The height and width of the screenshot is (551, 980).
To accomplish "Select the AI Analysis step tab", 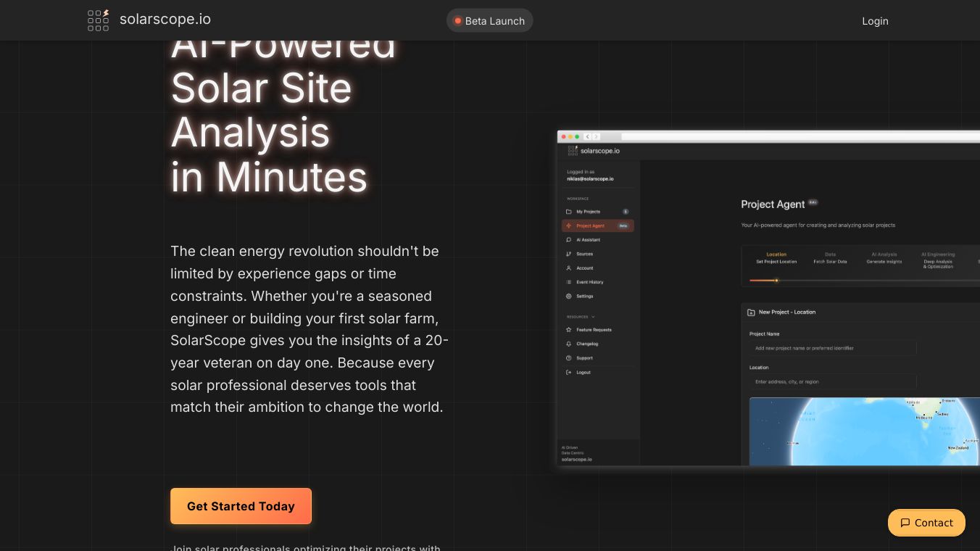I will pyautogui.click(x=884, y=257).
